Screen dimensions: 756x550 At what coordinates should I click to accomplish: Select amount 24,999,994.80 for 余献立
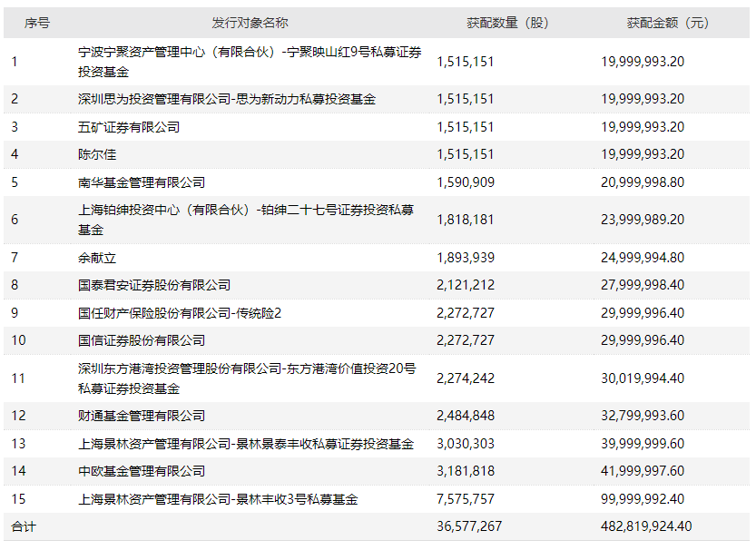(643, 258)
